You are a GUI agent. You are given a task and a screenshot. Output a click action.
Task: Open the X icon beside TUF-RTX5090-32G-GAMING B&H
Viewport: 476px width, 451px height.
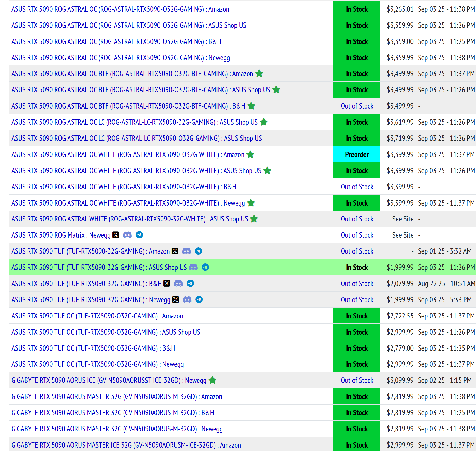(x=167, y=284)
